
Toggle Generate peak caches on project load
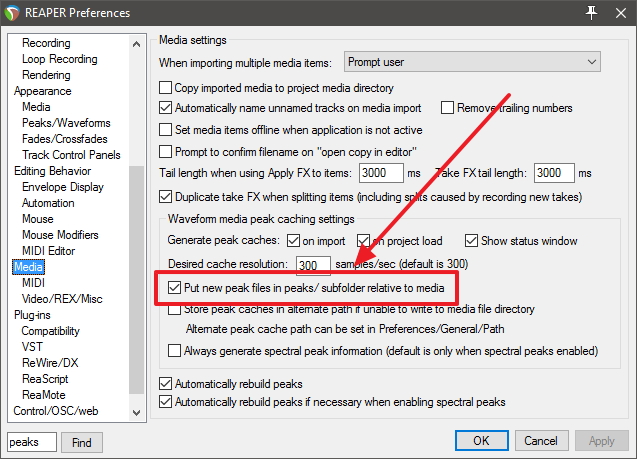coord(363,240)
